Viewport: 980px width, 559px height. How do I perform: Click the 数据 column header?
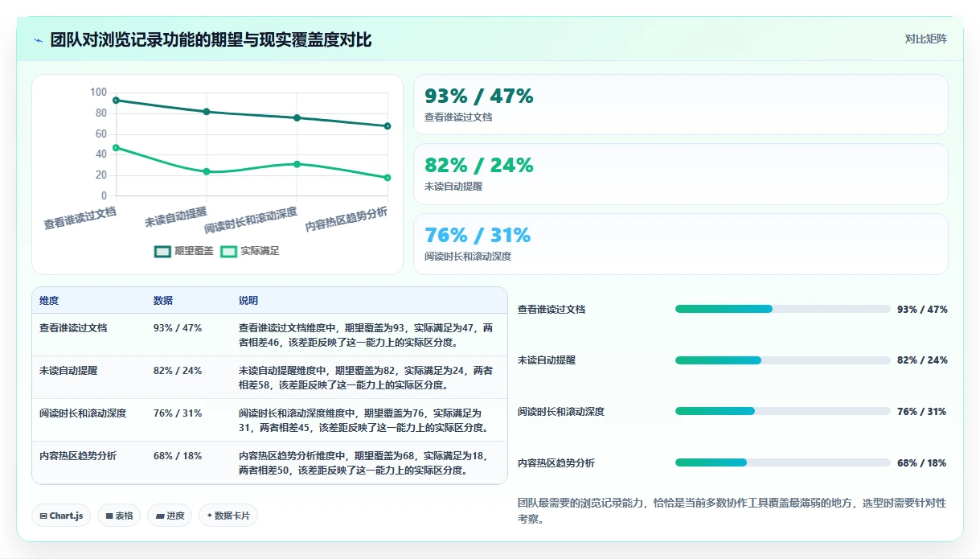(163, 301)
